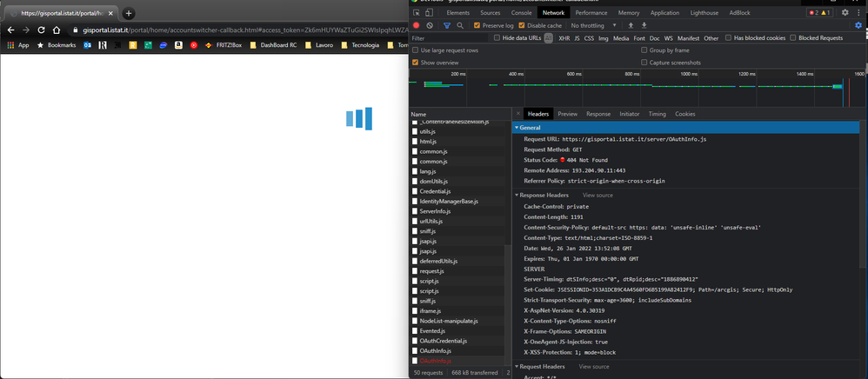This screenshot has width=868, height=379.
Task: Open DevTools settings gear
Action: 845,13
